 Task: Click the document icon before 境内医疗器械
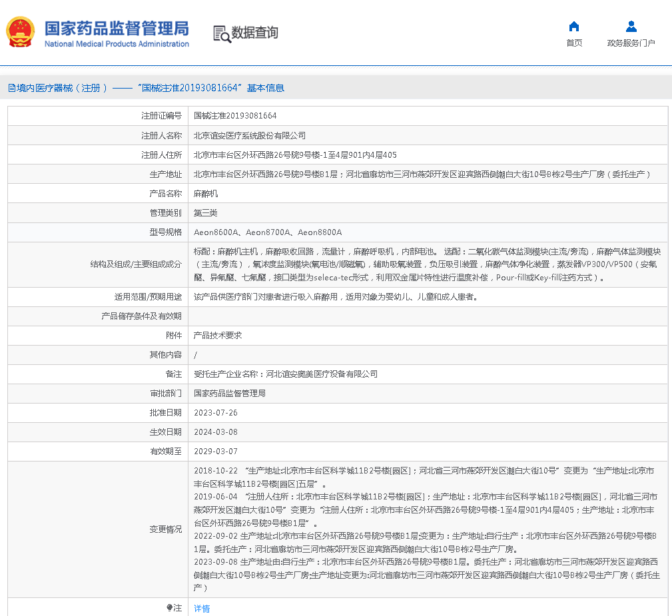11,88
